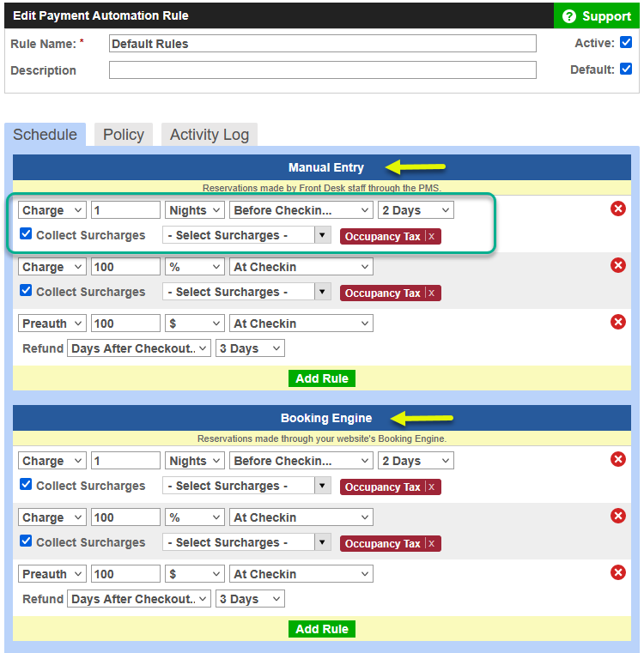
Task: Remove Occupancy Tax from last Booking Engine charge
Action: point(432,544)
